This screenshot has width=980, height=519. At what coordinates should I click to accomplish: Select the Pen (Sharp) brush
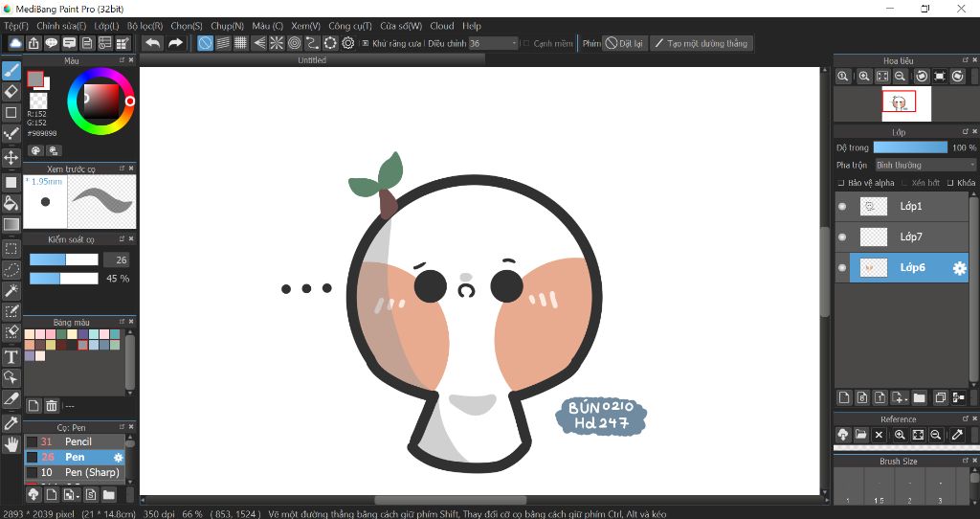click(x=75, y=473)
